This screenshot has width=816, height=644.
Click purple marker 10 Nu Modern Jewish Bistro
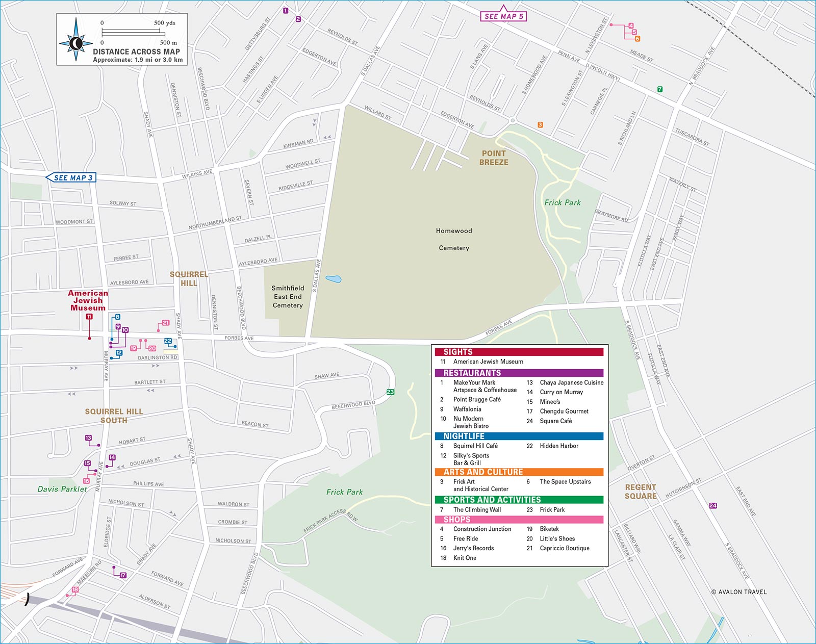point(125,330)
